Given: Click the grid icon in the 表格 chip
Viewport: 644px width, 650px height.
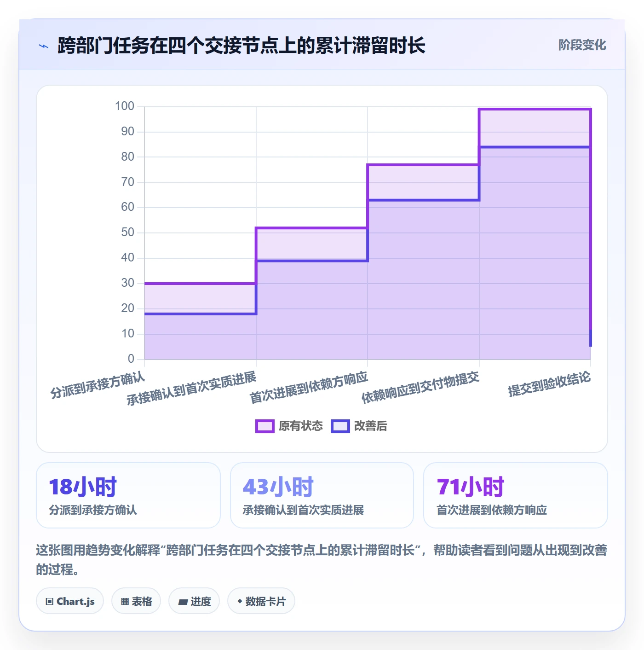Looking at the screenshot, I should (125, 601).
